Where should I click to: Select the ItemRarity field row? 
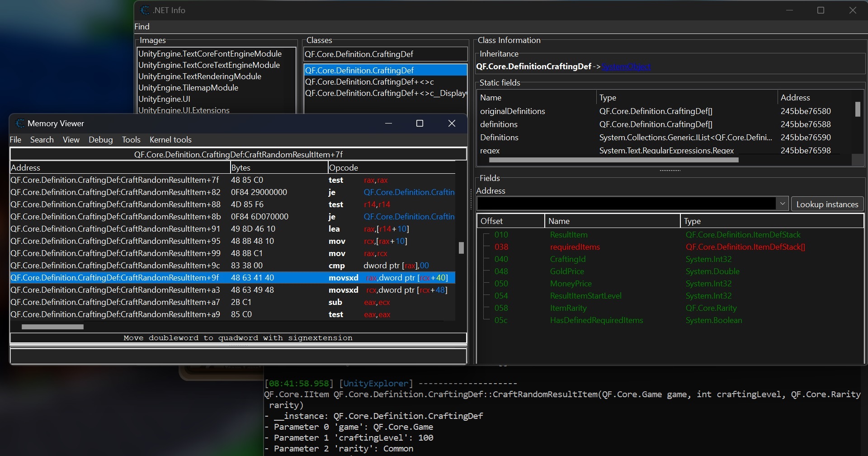pos(670,308)
